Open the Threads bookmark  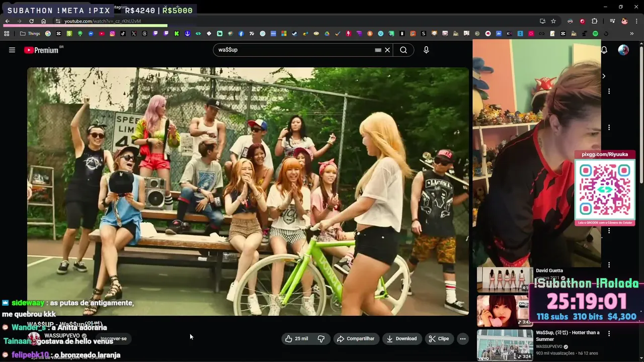tap(144, 34)
